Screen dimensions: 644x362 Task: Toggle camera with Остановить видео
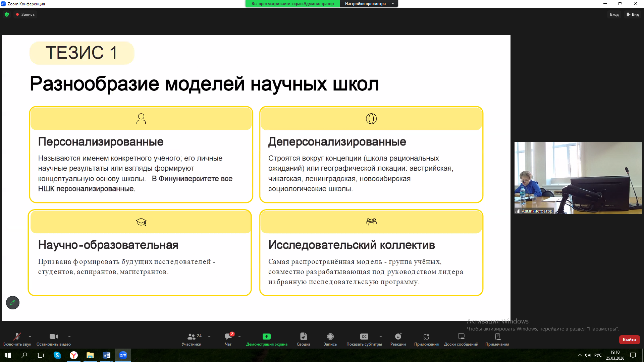pos(54,339)
